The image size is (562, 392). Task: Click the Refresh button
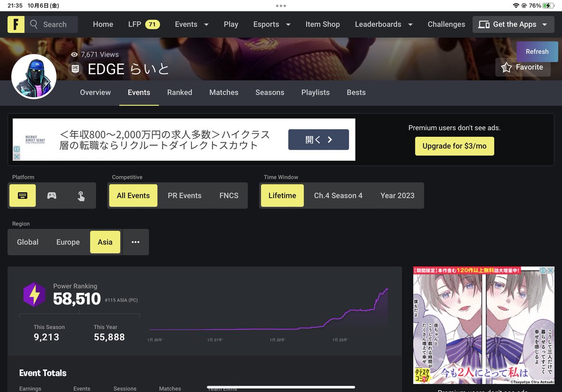click(537, 51)
